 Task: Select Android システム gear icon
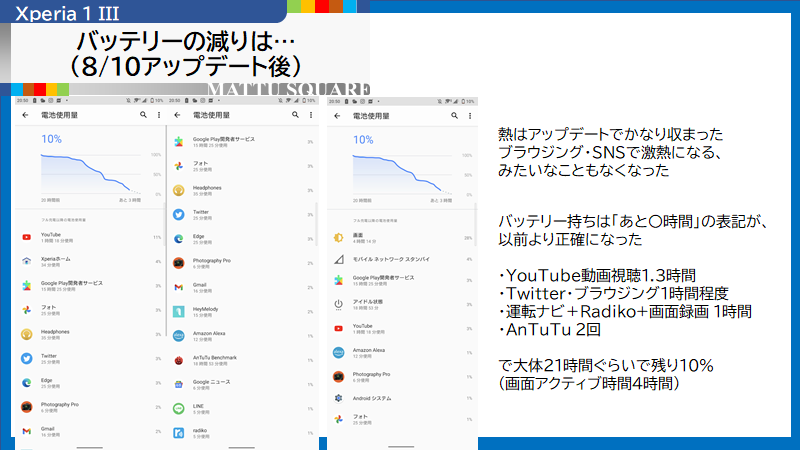pos(338,398)
